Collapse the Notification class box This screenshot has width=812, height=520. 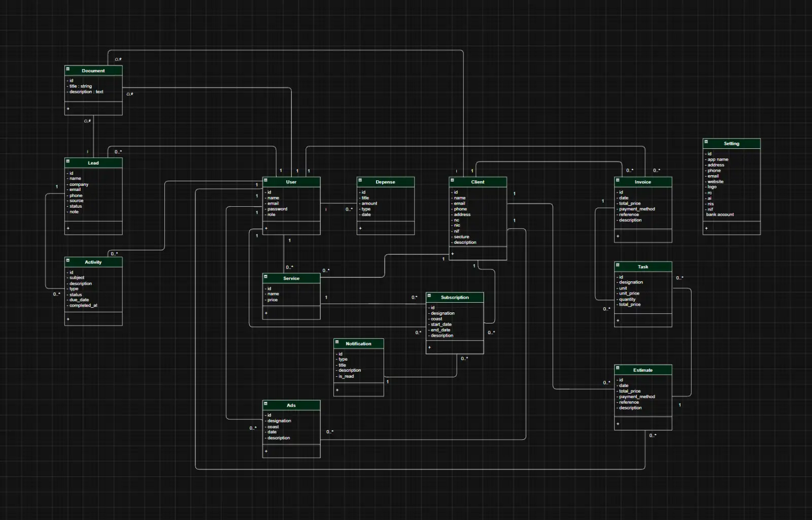pyautogui.click(x=336, y=342)
